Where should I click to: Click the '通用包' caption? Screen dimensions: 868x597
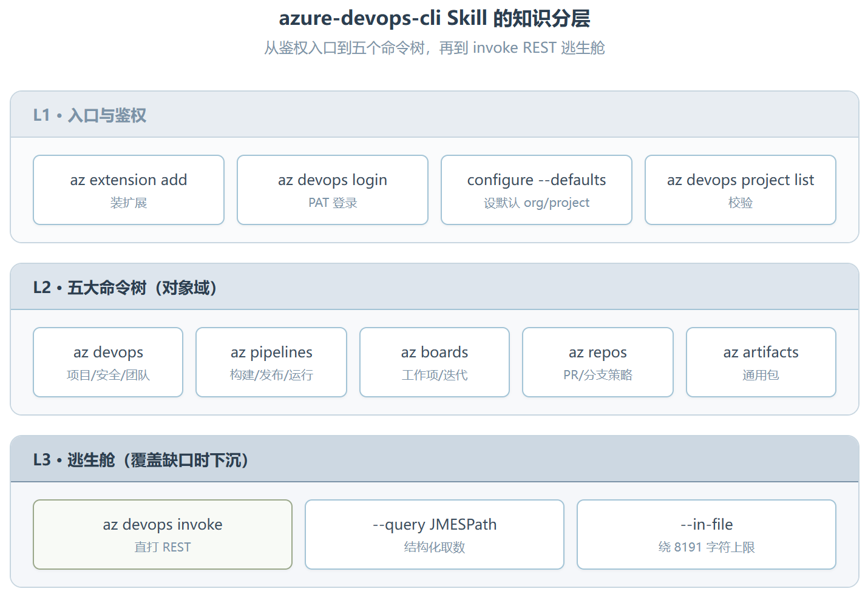tap(761, 375)
